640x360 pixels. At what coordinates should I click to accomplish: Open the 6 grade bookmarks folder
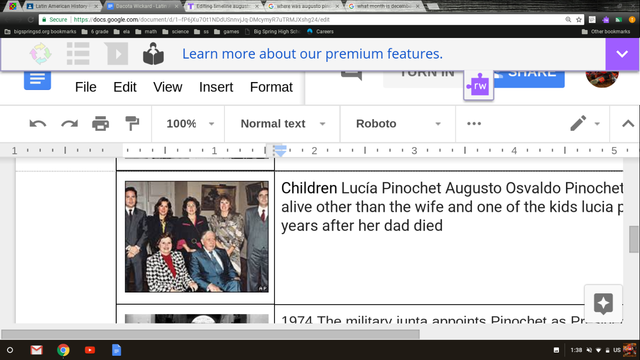tap(95, 31)
